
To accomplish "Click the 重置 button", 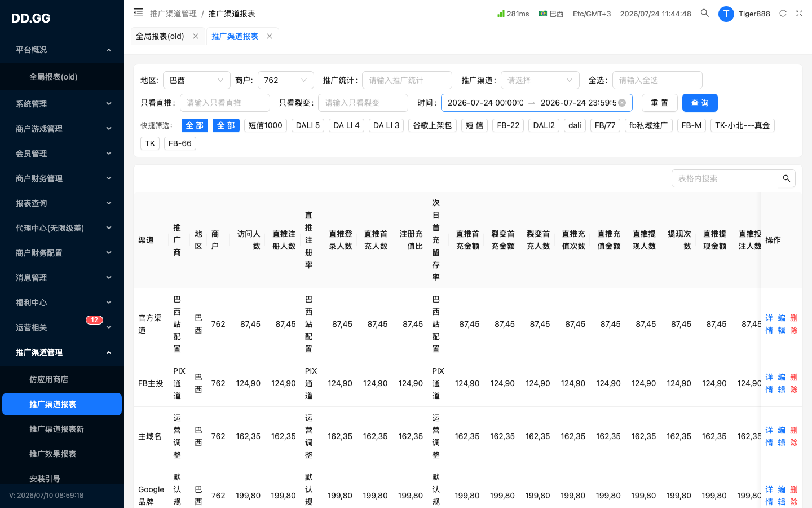I will pyautogui.click(x=660, y=103).
